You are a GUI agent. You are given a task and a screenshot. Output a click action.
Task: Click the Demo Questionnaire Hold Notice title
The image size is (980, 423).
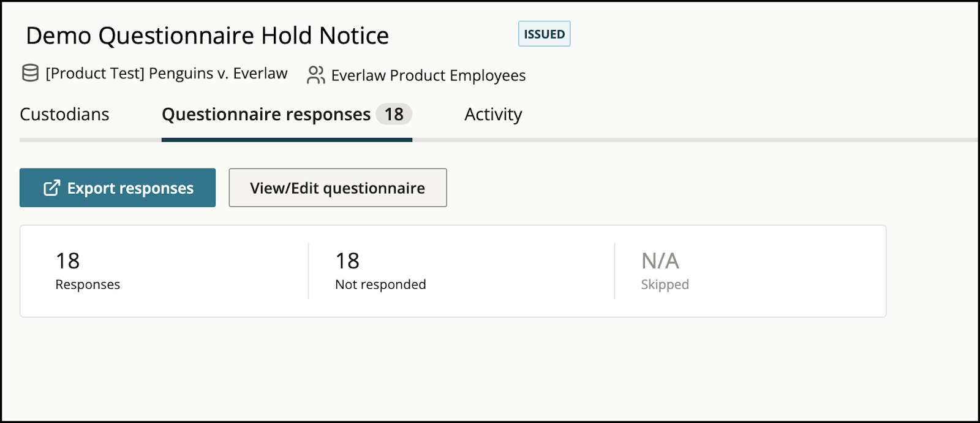coord(208,36)
